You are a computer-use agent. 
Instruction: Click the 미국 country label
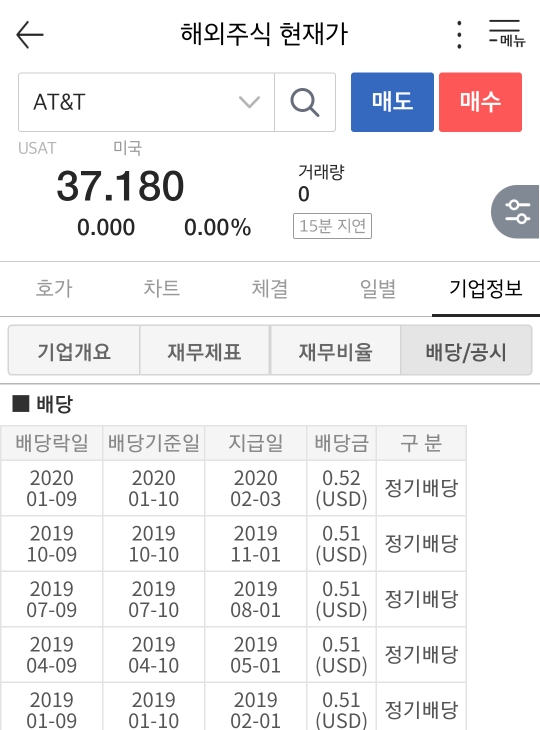tap(127, 148)
